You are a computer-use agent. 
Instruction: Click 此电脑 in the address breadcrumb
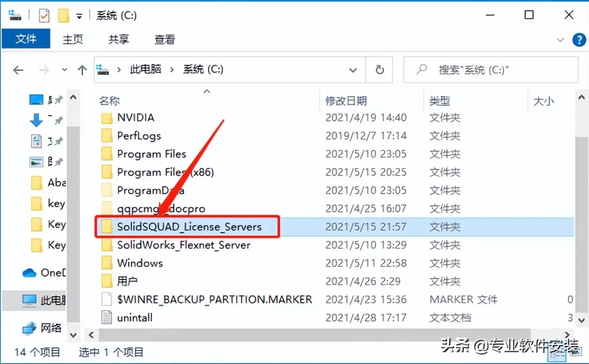tap(146, 69)
